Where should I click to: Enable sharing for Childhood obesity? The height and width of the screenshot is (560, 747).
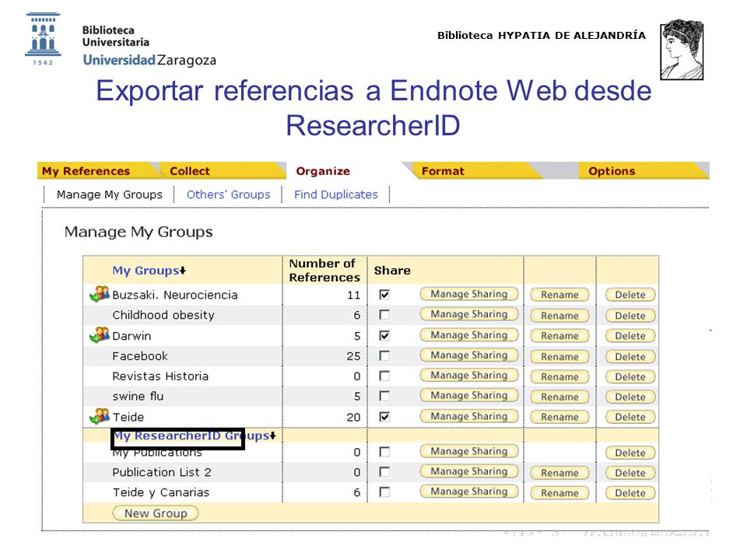coord(384,315)
